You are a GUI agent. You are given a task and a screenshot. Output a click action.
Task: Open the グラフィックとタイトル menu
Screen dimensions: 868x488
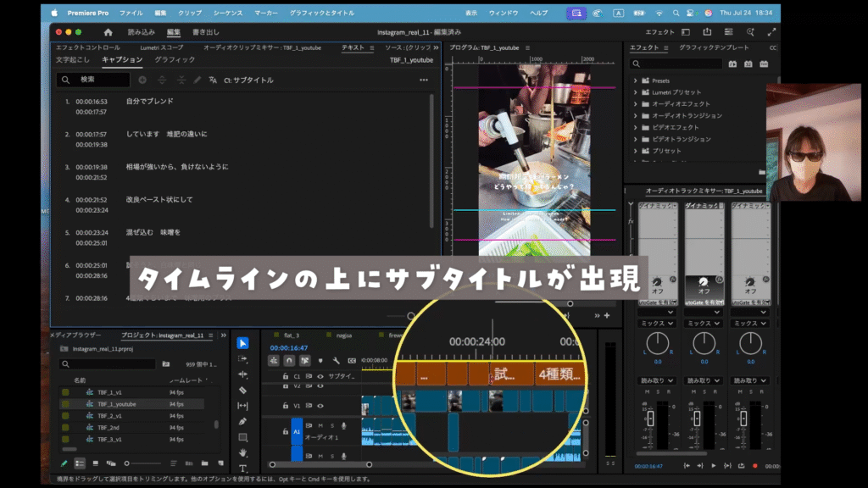pyautogui.click(x=322, y=13)
